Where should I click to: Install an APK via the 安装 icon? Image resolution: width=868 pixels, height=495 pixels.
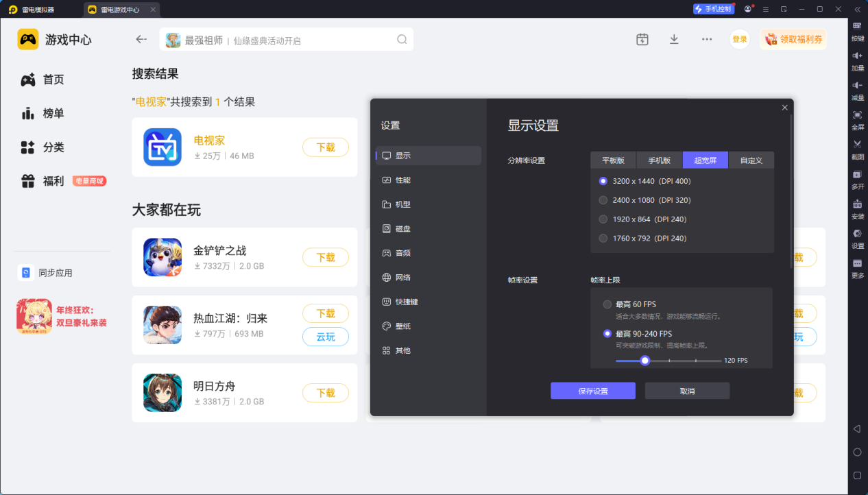[x=858, y=209]
